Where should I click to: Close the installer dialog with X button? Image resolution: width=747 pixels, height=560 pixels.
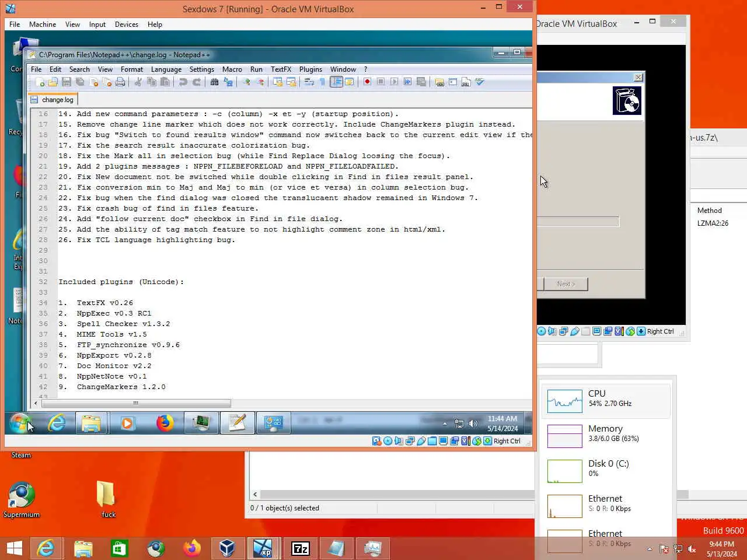[x=638, y=77]
